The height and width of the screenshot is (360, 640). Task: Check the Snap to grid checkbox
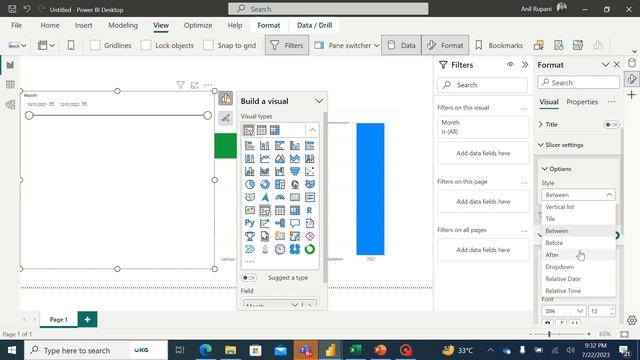pyautogui.click(x=208, y=45)
